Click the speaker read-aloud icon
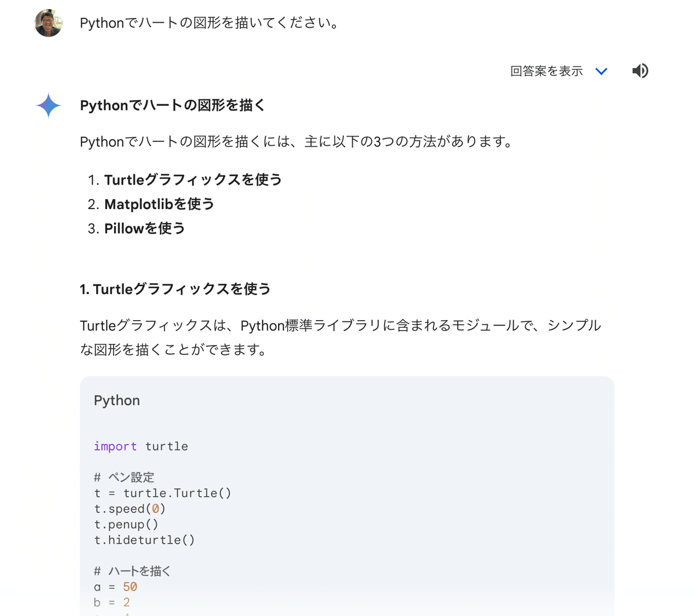This screenshot has width=695, height=616. (x=640, y=71)
